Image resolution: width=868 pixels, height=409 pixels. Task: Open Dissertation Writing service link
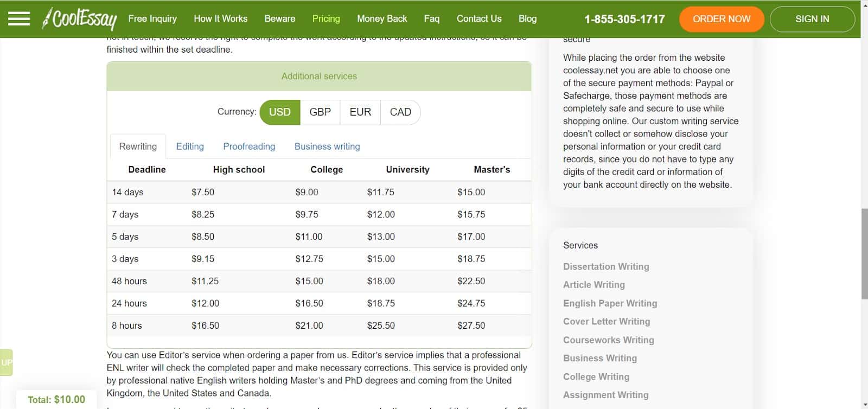pos(606,266)
